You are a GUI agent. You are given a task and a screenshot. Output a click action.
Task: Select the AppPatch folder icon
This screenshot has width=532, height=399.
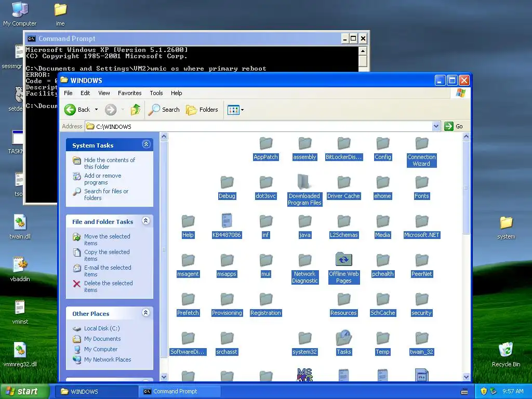tap(265, 143)
